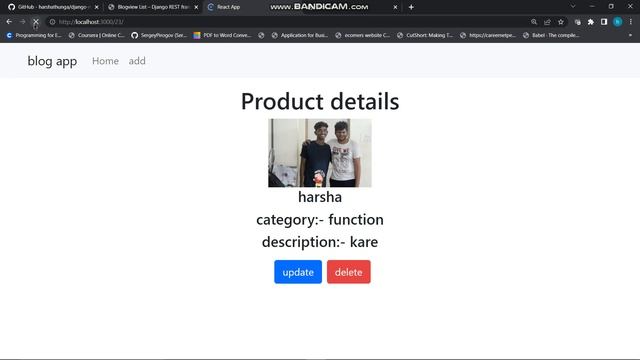Select the React App tab
Screen dimensions: 640x360
[x=302, y=7]
